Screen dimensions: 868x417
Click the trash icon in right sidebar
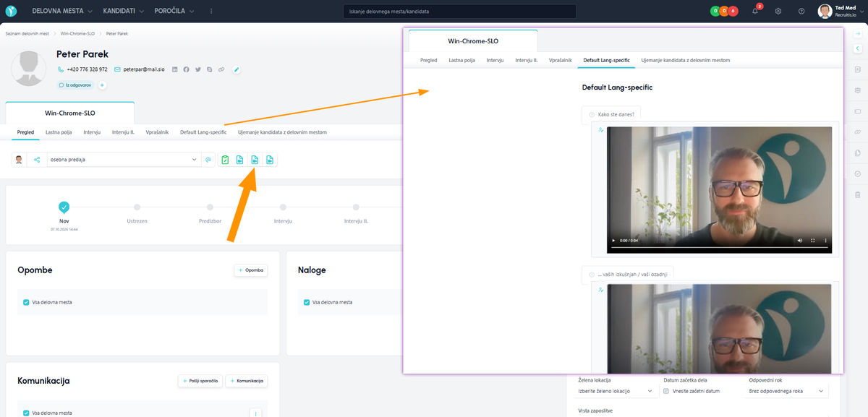click(x=858, y=194)
